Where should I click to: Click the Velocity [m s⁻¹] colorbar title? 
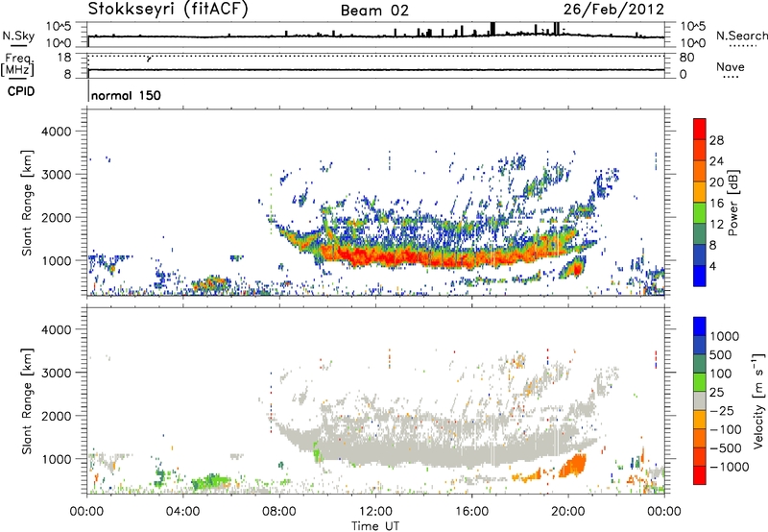pyautogui.click(x=758, y=400)
